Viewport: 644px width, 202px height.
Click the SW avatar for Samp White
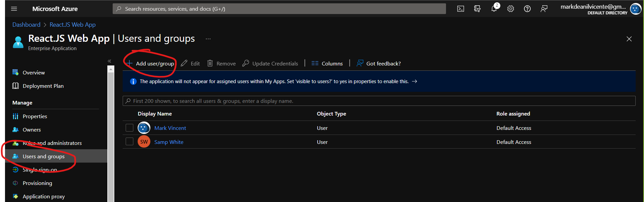[x=144, y=142]
